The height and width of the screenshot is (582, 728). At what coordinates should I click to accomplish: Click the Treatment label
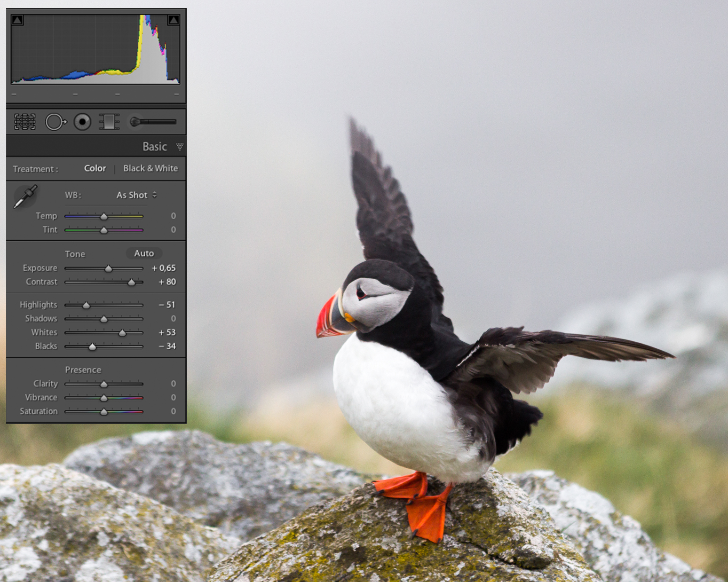tap(36, 169)
